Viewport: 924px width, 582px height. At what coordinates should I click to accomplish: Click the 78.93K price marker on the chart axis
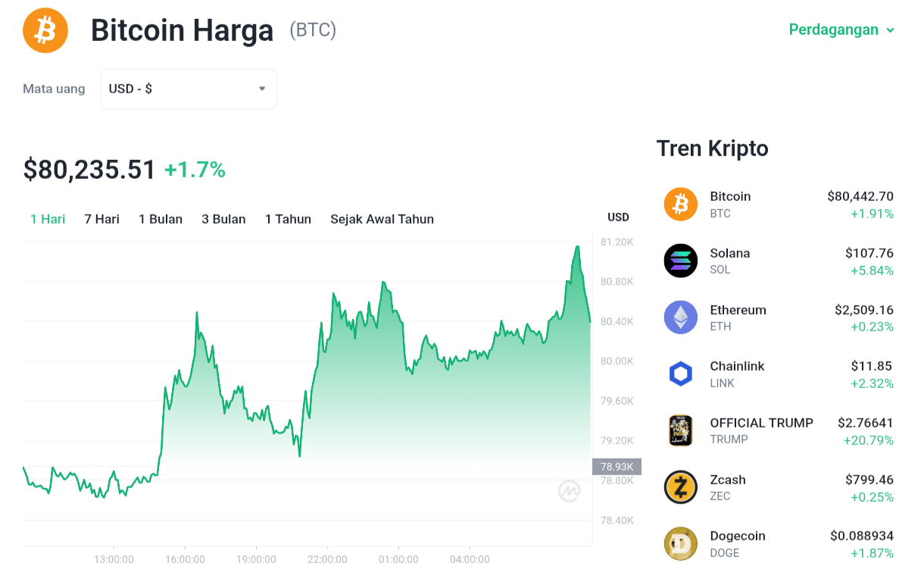617,467
